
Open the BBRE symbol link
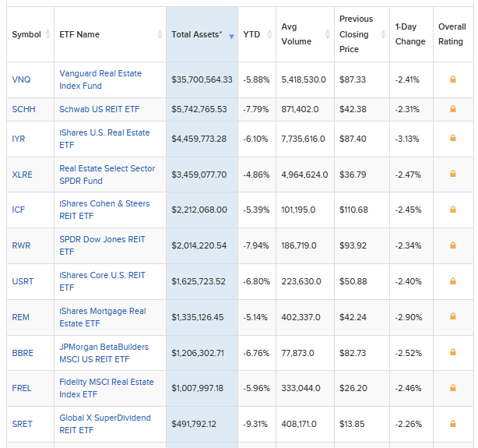point(23,353)
